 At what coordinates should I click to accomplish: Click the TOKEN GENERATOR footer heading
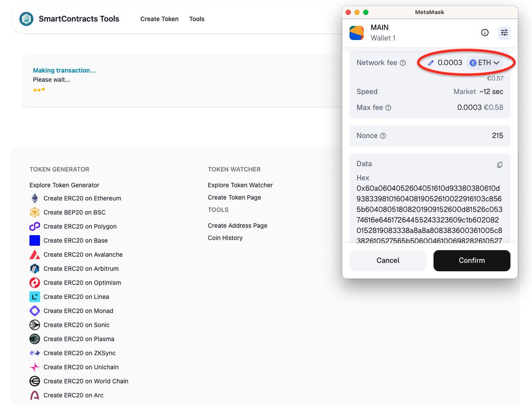point(59,169)
